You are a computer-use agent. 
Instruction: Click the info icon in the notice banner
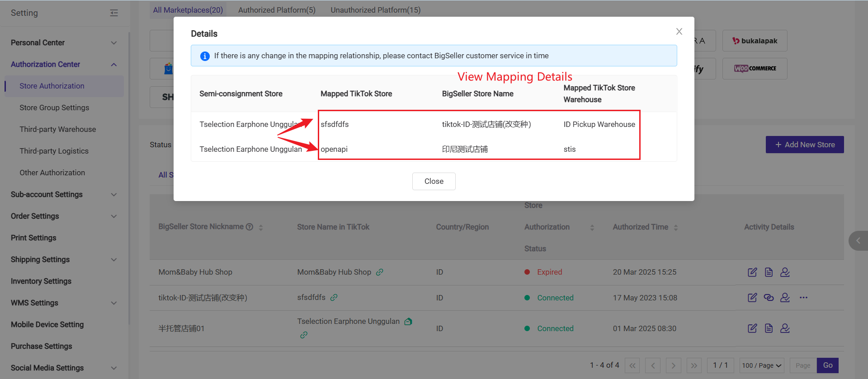205,56
